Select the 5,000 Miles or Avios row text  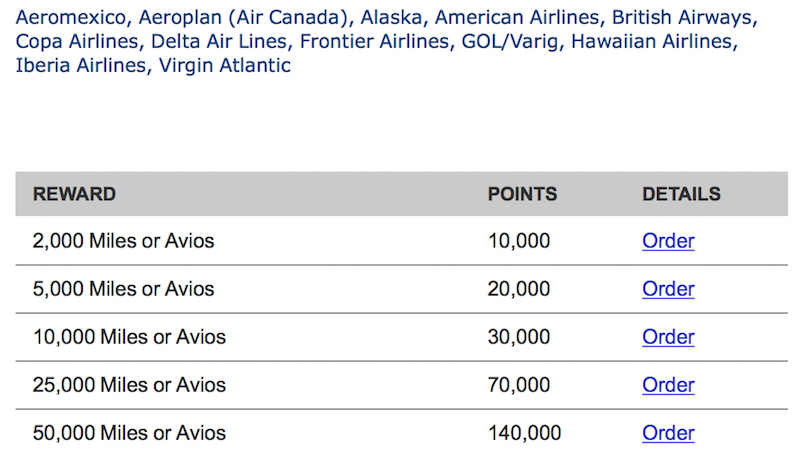(123, 289)
